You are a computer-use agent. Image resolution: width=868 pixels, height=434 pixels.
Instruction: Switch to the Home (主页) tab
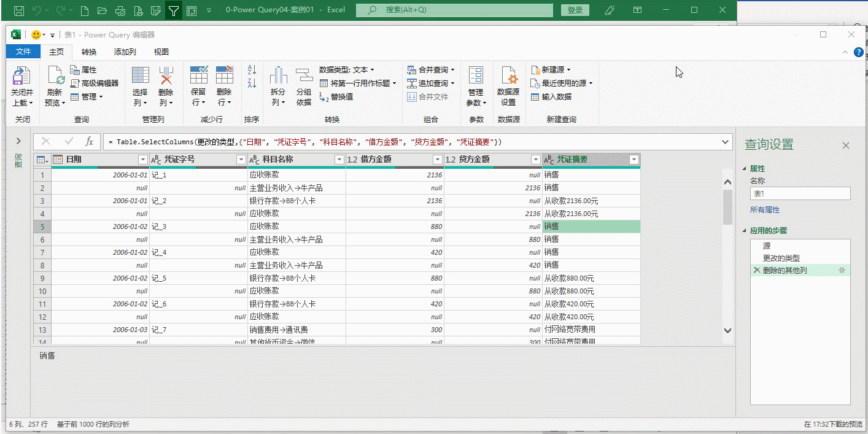click(x=56, y=52)
